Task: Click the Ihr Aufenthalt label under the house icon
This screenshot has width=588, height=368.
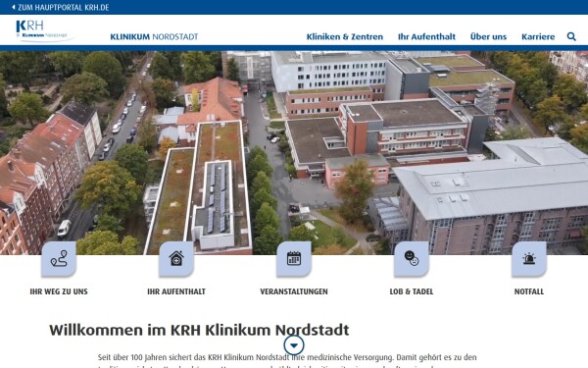Action: pos(176,291)
